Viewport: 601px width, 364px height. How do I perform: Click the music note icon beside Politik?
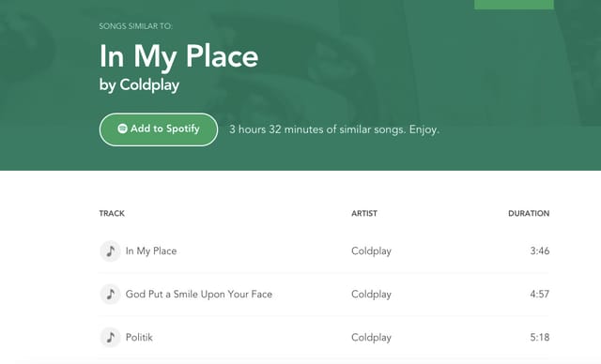coord(111,337)
